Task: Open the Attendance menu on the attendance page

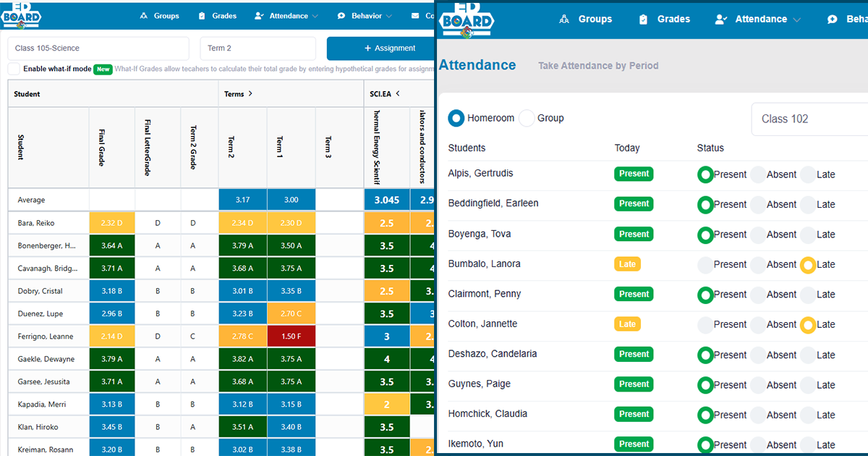Action: 760,20
